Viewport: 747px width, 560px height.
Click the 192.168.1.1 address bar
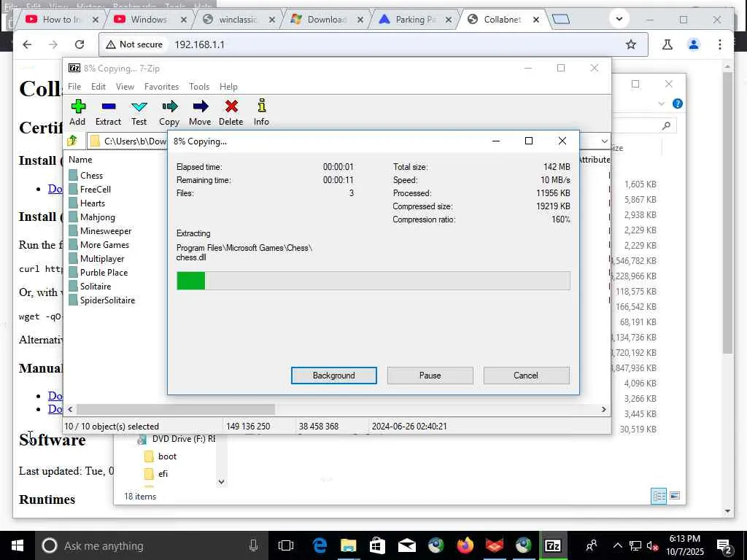373,44
